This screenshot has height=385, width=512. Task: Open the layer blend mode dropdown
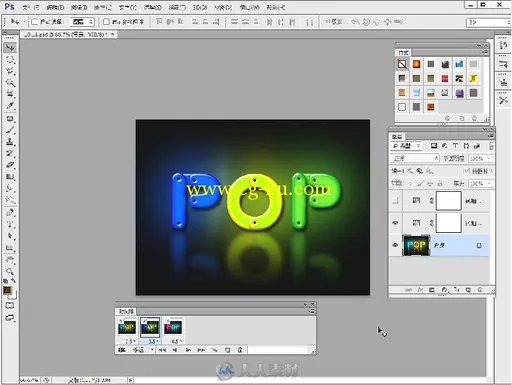(415, 158)
